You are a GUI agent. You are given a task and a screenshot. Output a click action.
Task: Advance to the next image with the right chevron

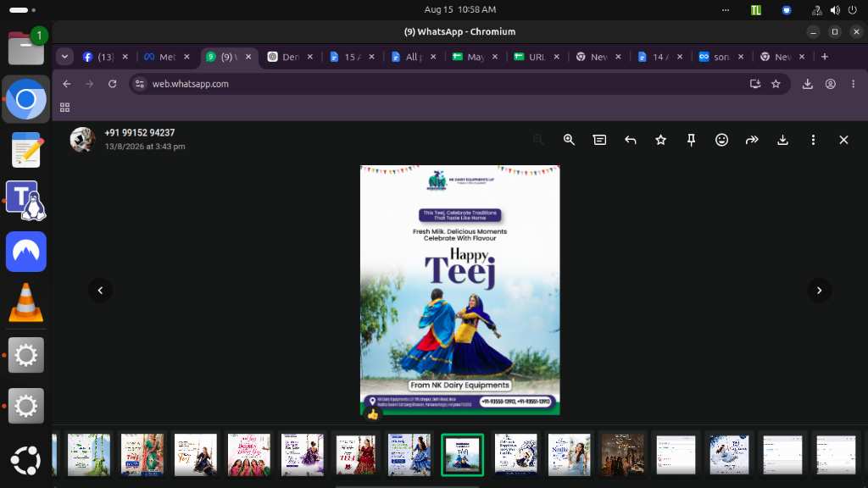click(819, 290)
